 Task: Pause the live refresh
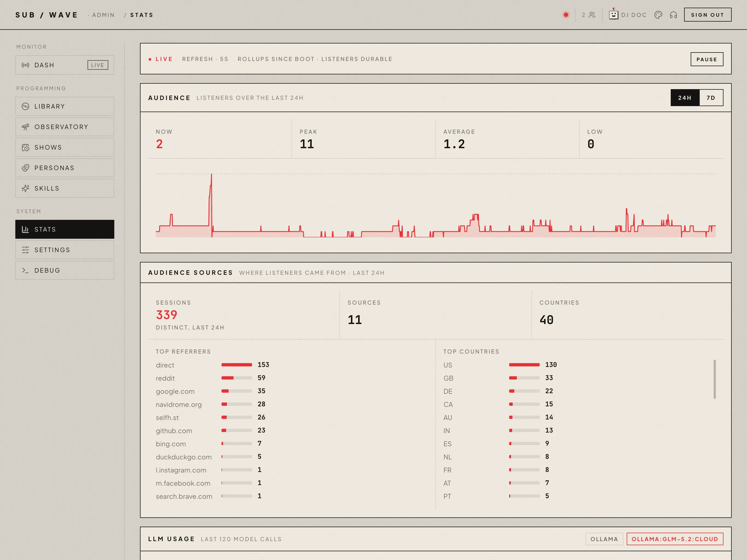point(707,59)
